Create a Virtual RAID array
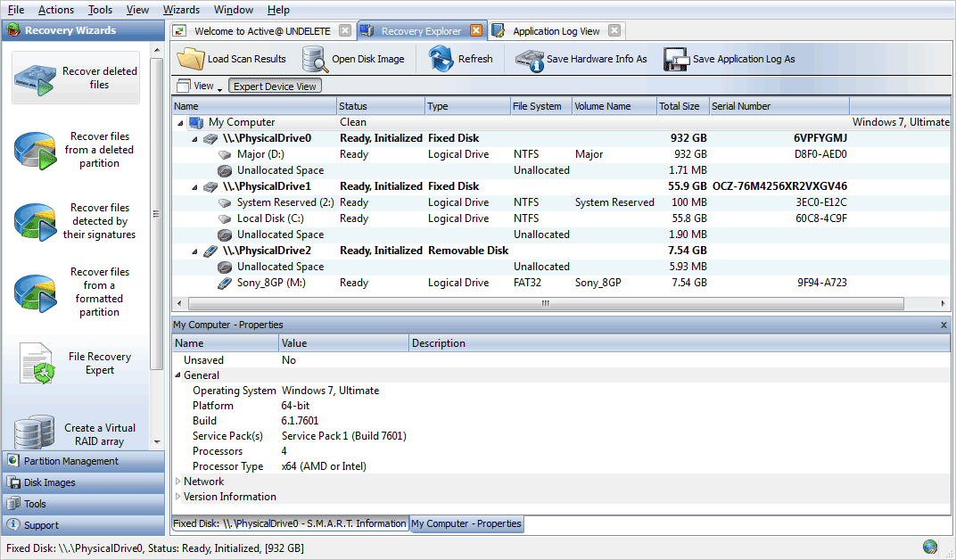Screen dimensions: 956x560 click(x=75, y=432)
